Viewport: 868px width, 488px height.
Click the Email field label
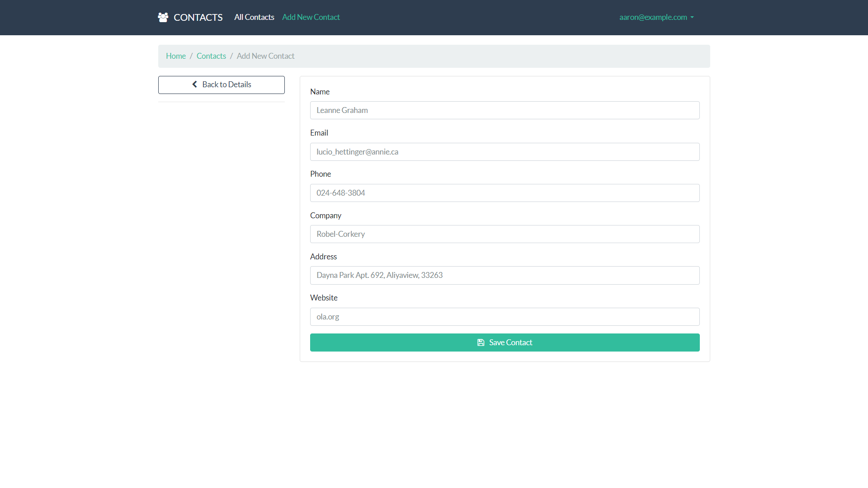tap(319, 133)
